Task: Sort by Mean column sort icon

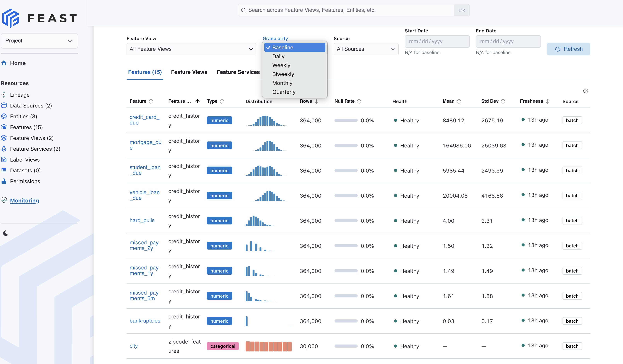Action: tap(459, 101)
